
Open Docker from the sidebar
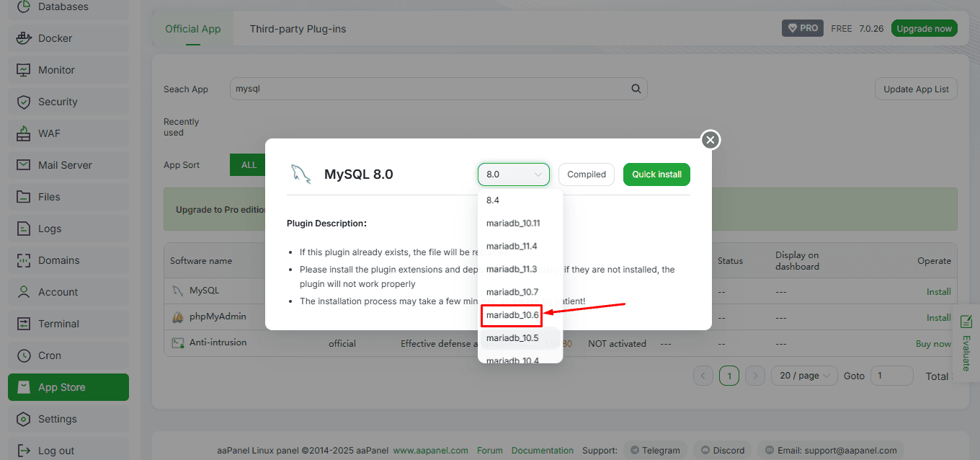(55, 38)
